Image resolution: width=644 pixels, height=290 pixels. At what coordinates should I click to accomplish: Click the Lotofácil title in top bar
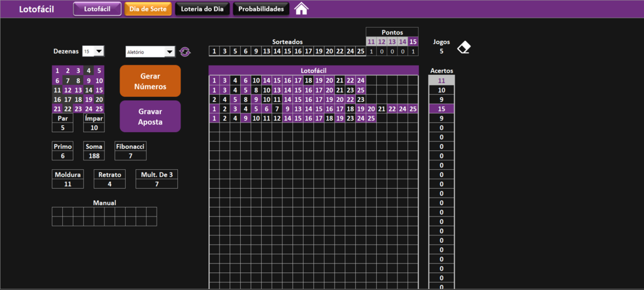[36, 9]
